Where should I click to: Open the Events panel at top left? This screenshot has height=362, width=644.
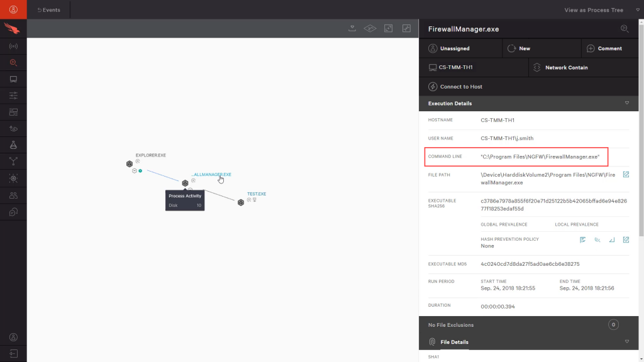click(x=48, y=9)
